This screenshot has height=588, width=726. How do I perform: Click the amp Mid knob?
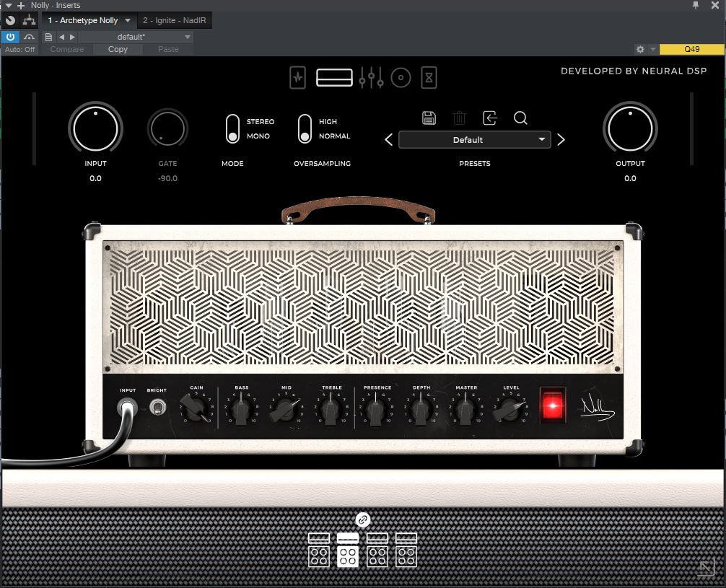[285, 409]
